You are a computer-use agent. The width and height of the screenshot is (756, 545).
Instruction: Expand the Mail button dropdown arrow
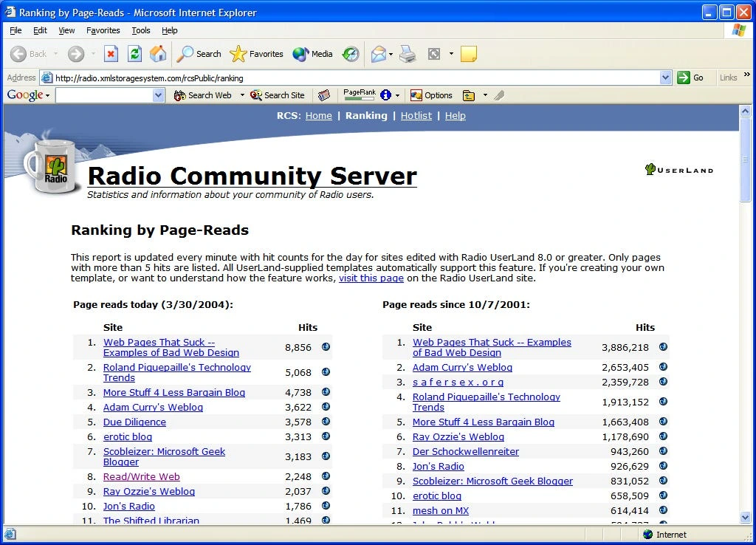coord(391,54)
